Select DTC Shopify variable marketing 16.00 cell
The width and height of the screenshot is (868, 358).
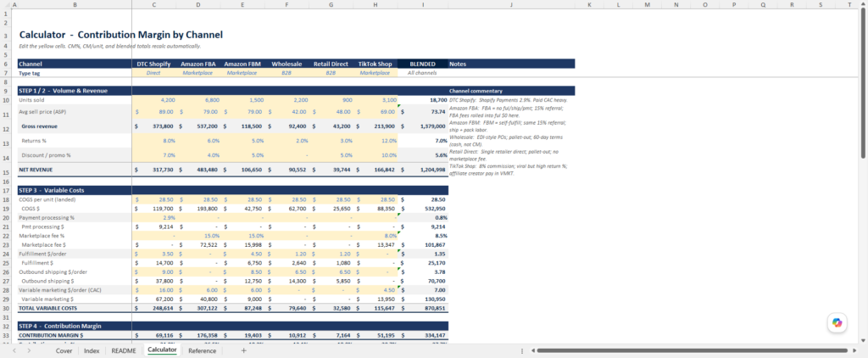click(x=153, y=290)
